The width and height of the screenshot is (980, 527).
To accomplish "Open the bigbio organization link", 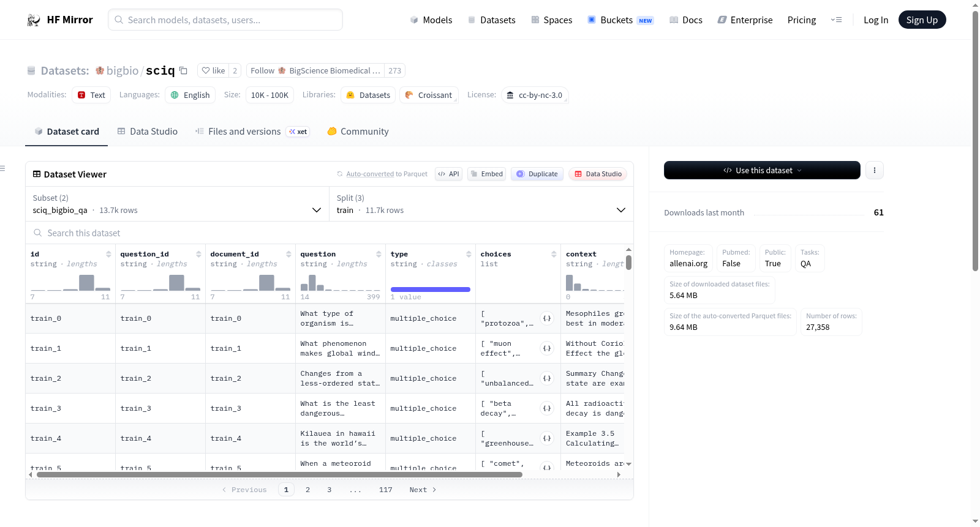I will tap(123, 70).
